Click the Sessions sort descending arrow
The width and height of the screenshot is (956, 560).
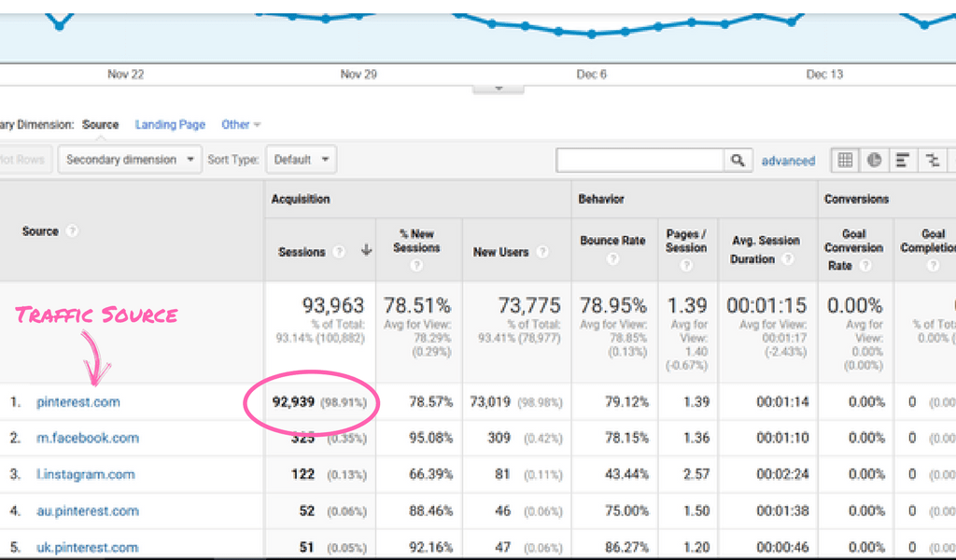pos(366,250)
